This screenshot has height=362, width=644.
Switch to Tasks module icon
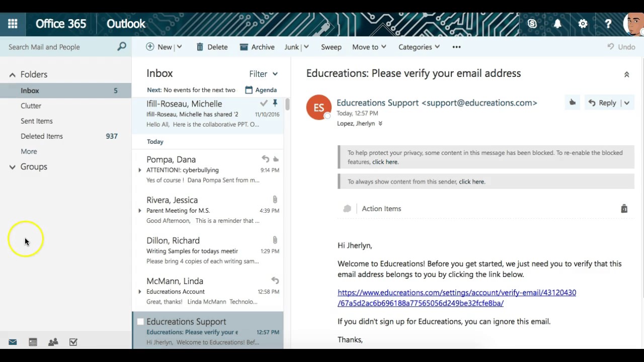[73, 342]
